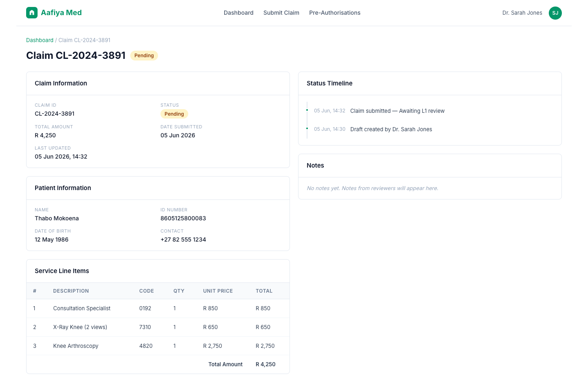Click the Pending badge under Status label

[174, 114]
